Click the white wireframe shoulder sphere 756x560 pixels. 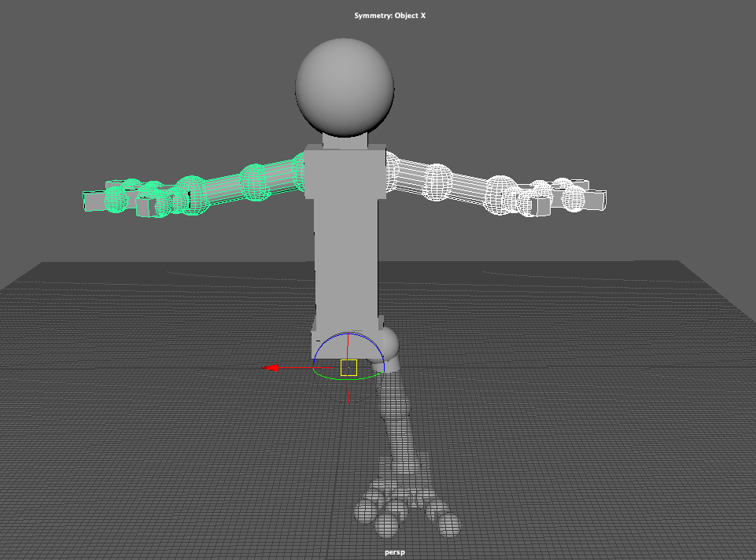pos(392,171)
